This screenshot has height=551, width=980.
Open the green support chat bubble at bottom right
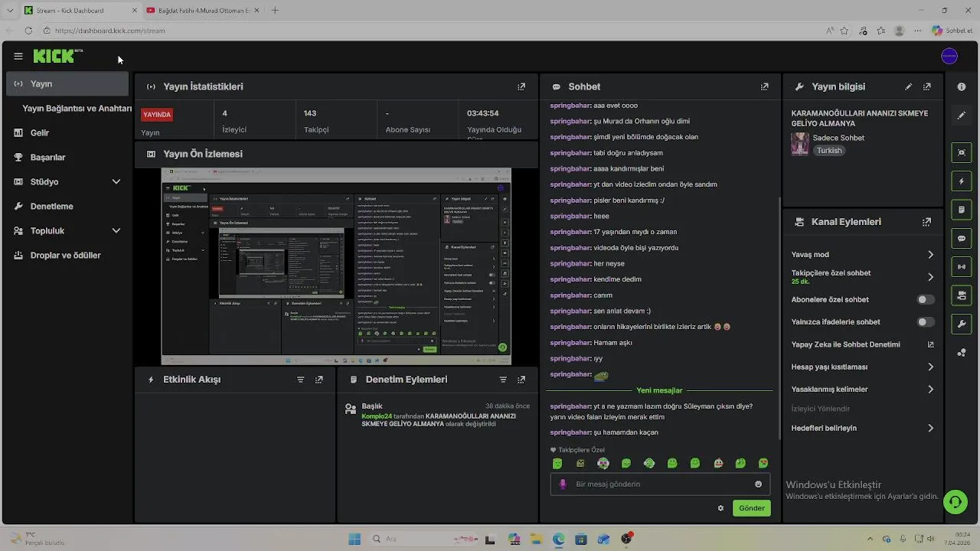click(955, 502)
